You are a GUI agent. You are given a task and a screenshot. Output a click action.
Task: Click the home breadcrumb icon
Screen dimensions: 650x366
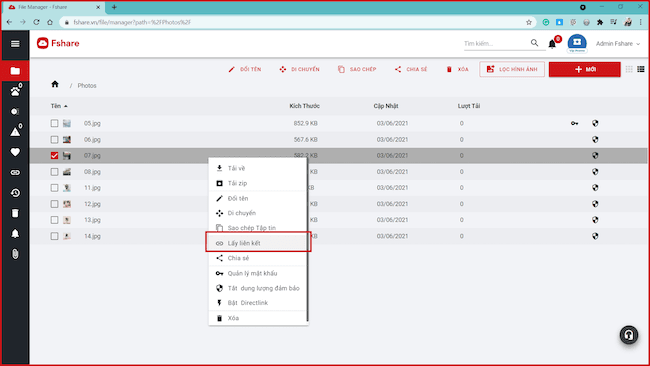point(55,85)
